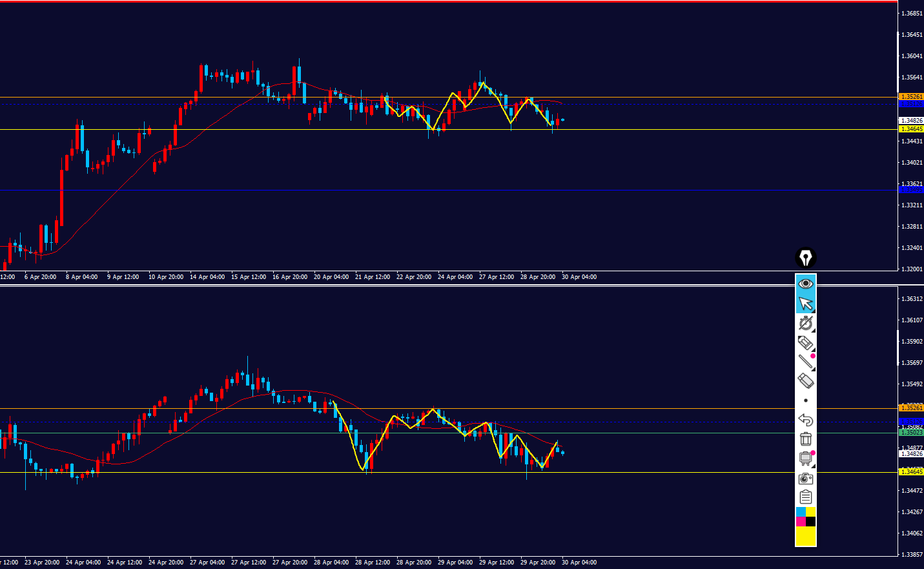This screenshot has height=569, width=924.
Task: Pick the cyan color from the palette
Action: (x=801, y=512)
